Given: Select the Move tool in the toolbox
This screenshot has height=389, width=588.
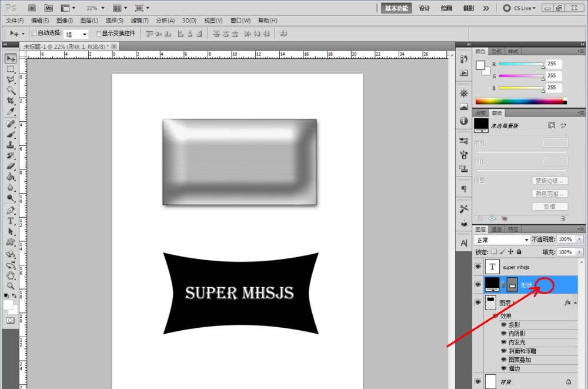Looking at the screenshot, I should coord(11,59).
